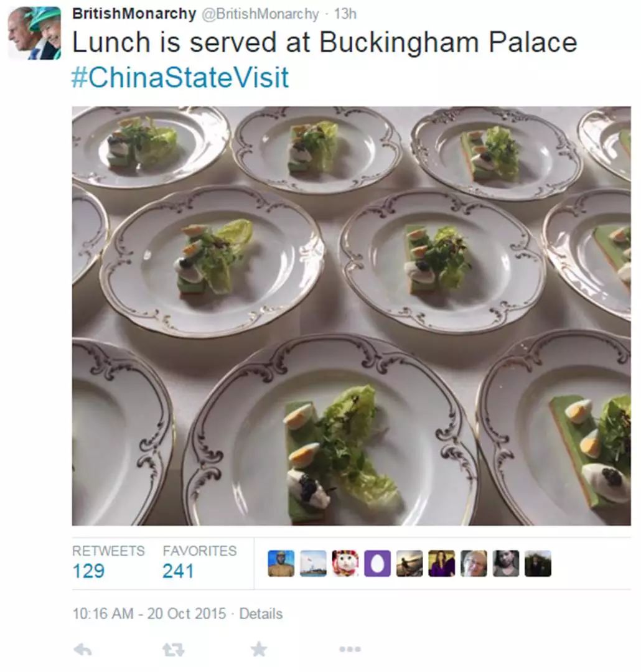The height and width of the screenshot is (672, 641).
Task: Open the tweet Details link
Action: pos(261,614)
